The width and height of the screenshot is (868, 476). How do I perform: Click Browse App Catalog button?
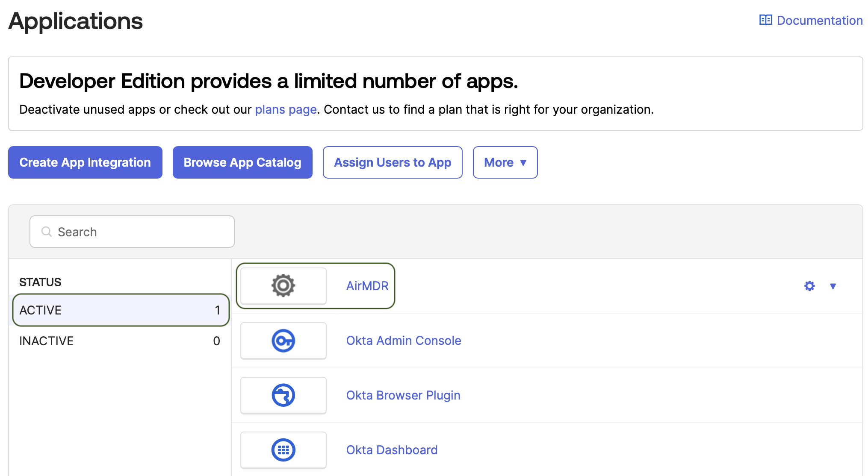(x=242, y=162)
